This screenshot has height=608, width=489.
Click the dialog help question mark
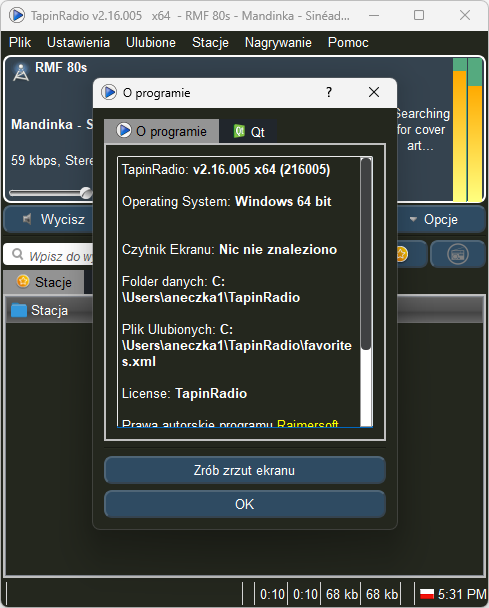point(329,92)
